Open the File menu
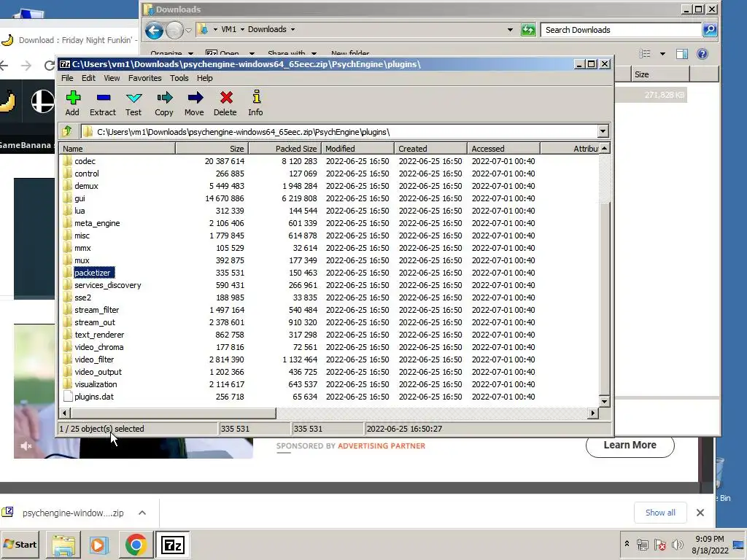The width and height of the screenshot is (747, 560). pyautogui.click(x=67, y=78)
